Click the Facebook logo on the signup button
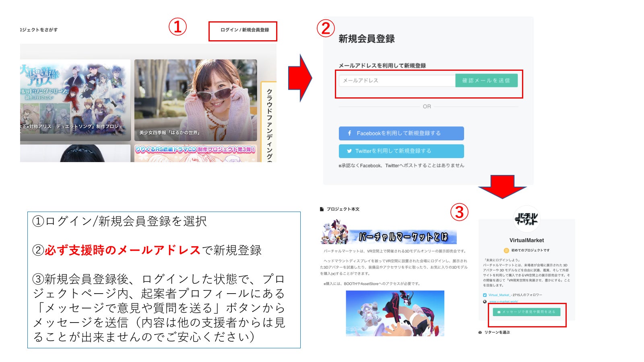The width and height of the screenshot is (644, 362). [x=349, y=133]
